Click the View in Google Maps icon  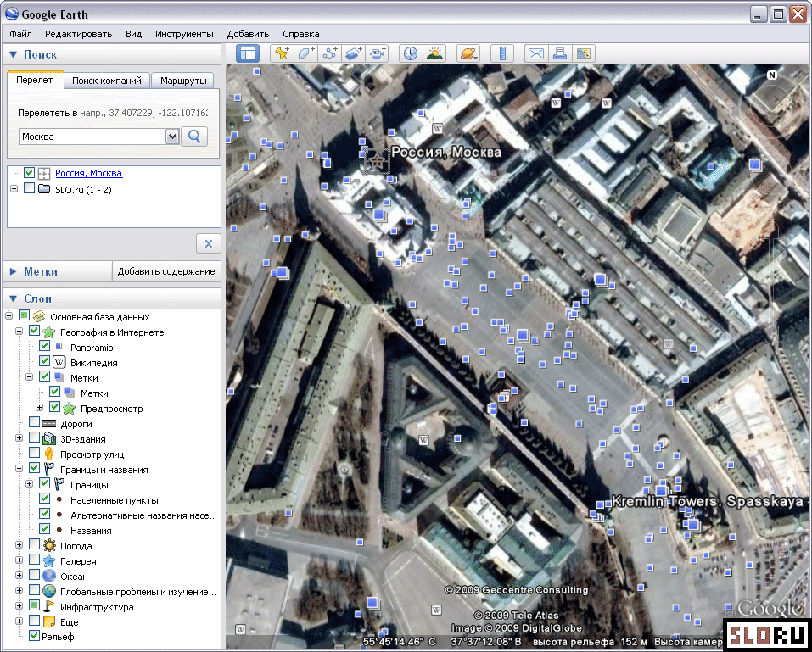pos(584,53)
